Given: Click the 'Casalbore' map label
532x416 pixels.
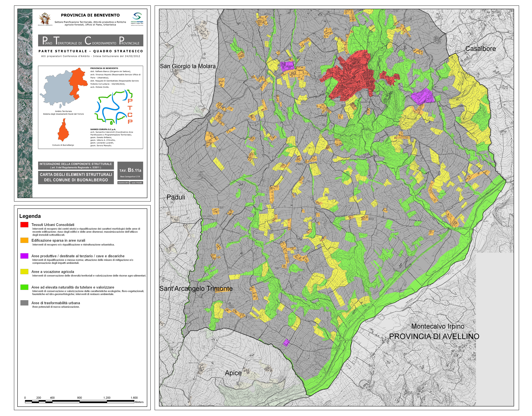Looking at the screenshot, I should 481,49.
